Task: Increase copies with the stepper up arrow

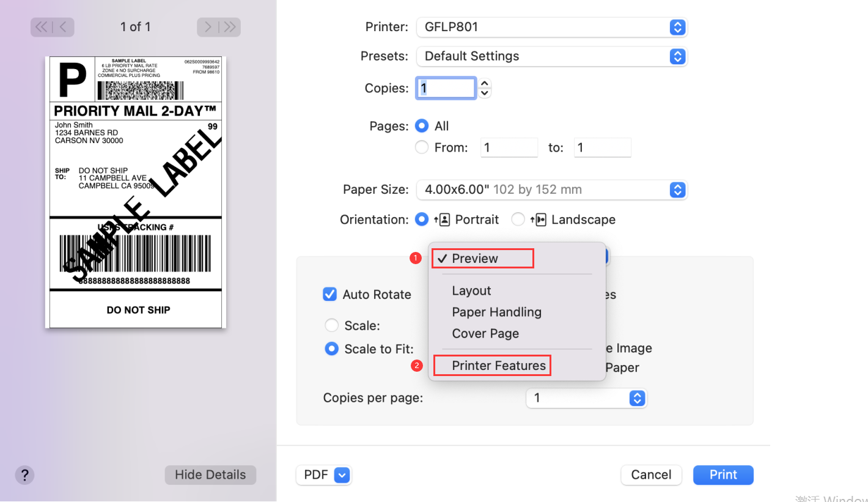Action: (484, 84)
